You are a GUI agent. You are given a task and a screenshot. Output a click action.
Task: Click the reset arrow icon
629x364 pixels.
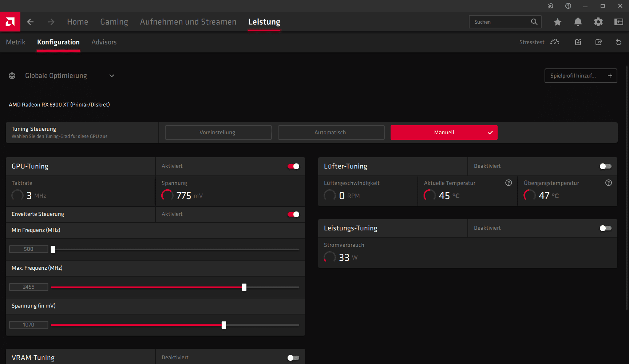(618, 42)
